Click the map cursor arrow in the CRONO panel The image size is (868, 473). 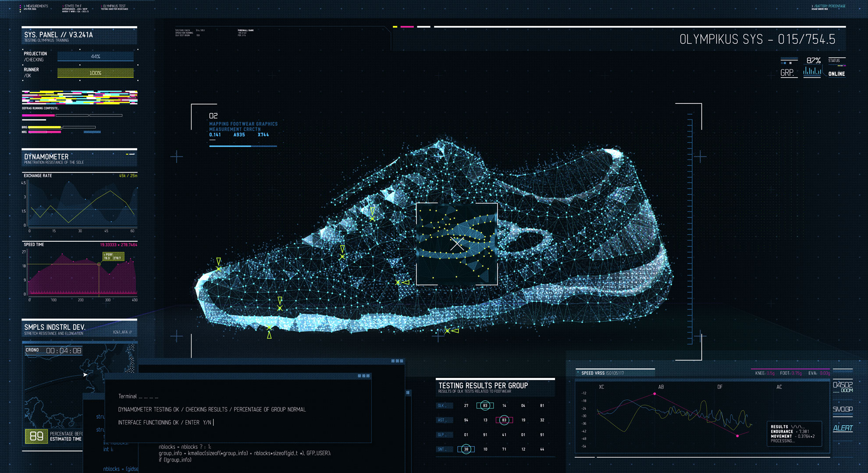pos(85,374)
